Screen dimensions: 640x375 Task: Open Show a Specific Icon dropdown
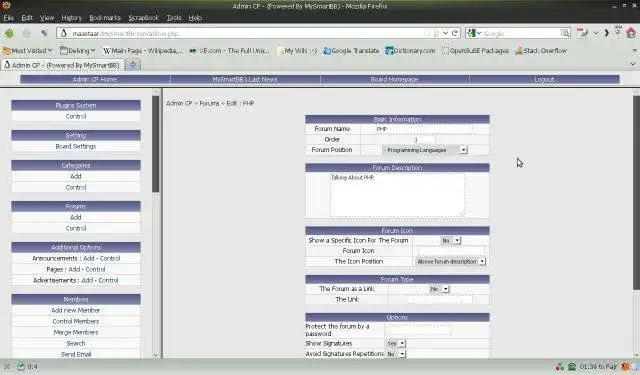(x=451, y=240)
